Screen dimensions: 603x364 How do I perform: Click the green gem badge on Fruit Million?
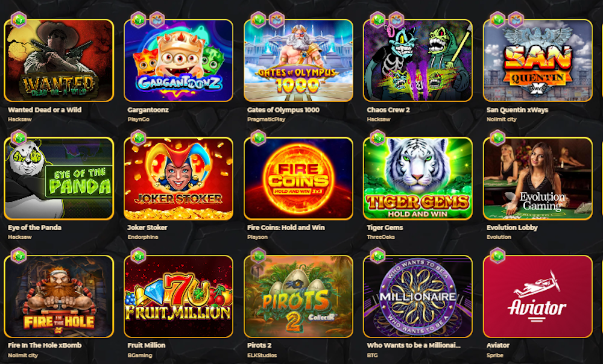[138, 256]
